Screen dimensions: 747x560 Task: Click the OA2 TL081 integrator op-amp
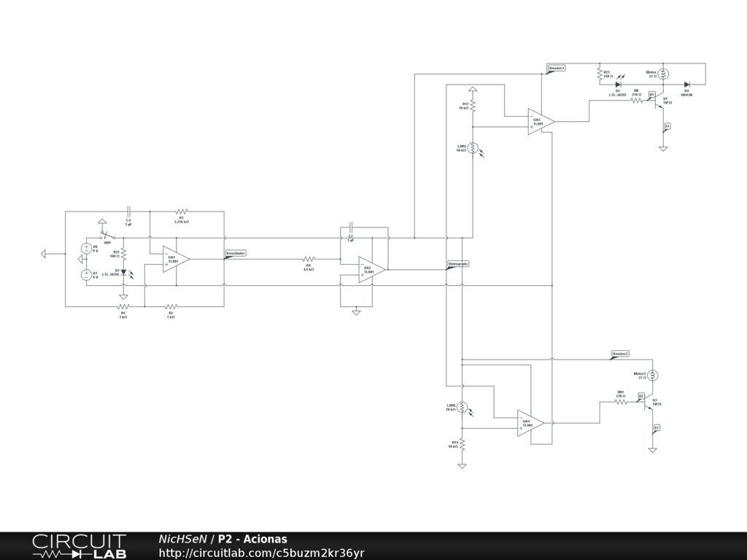(x=371, y=269)
